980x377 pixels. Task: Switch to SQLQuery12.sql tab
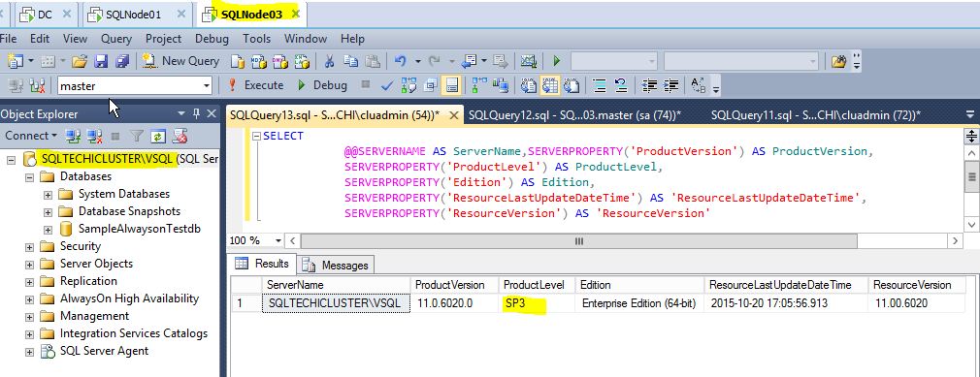pyautogui.click(x=574, y=115)
